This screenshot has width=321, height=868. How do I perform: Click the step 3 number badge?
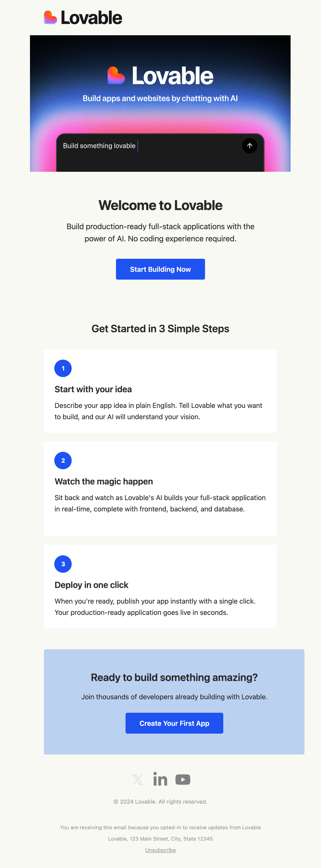click(63, 564)
